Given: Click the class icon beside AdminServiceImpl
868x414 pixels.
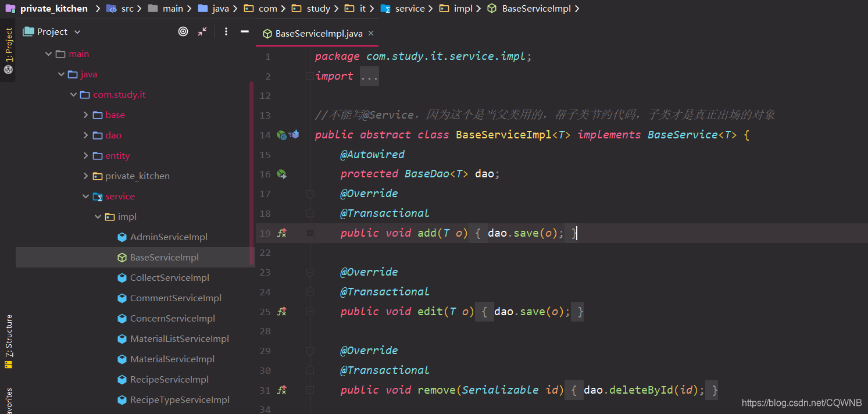Looking at the screenshot, I should [122, 237].
